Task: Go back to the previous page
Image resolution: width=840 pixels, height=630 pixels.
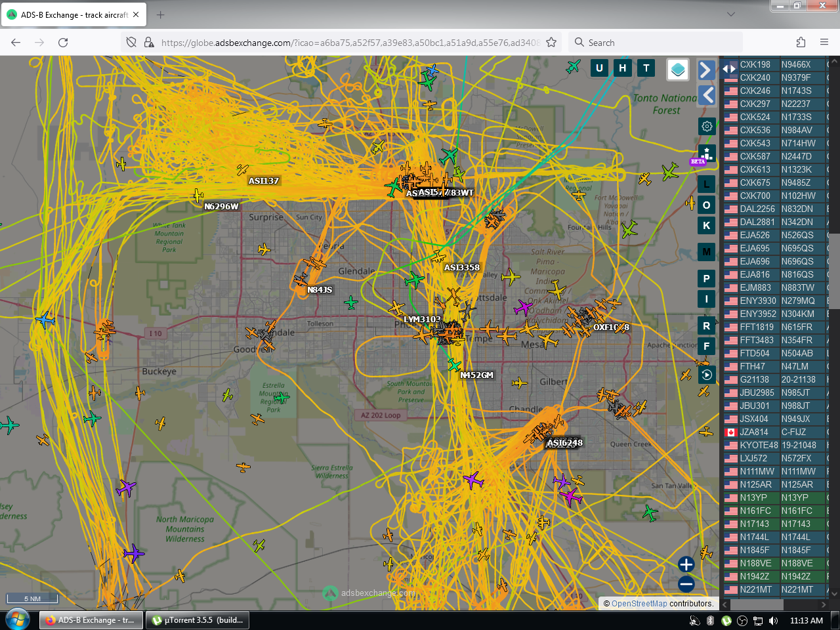Action: coord(16,42)
